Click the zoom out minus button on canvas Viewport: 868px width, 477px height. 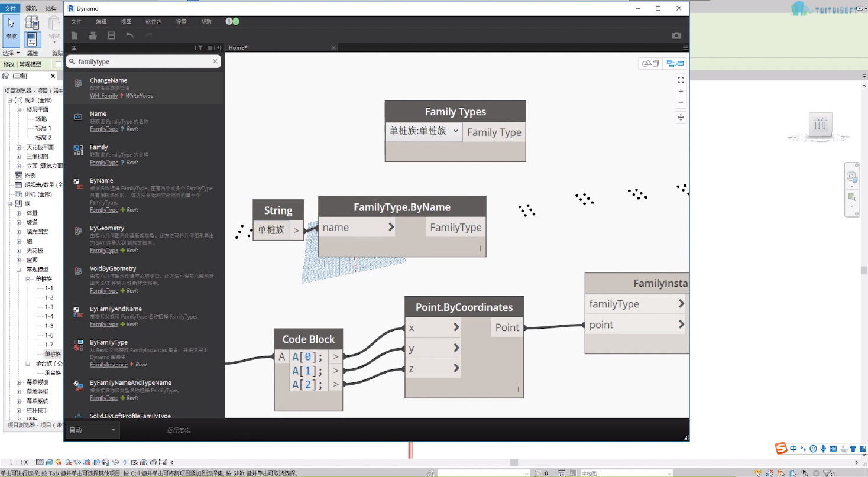[681, 102]
